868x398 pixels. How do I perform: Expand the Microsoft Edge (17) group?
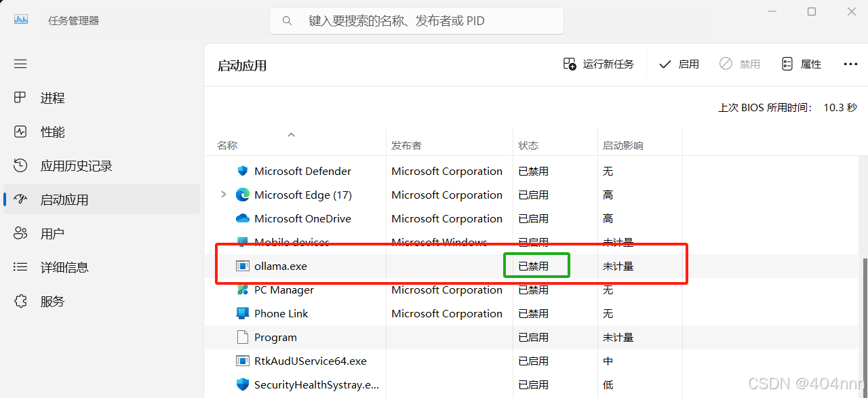tap(224, 195)
